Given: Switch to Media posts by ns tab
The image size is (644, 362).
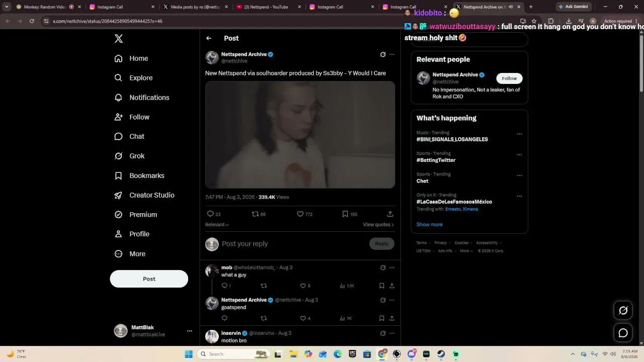Looking at the screenshot, I should (195, 7).
